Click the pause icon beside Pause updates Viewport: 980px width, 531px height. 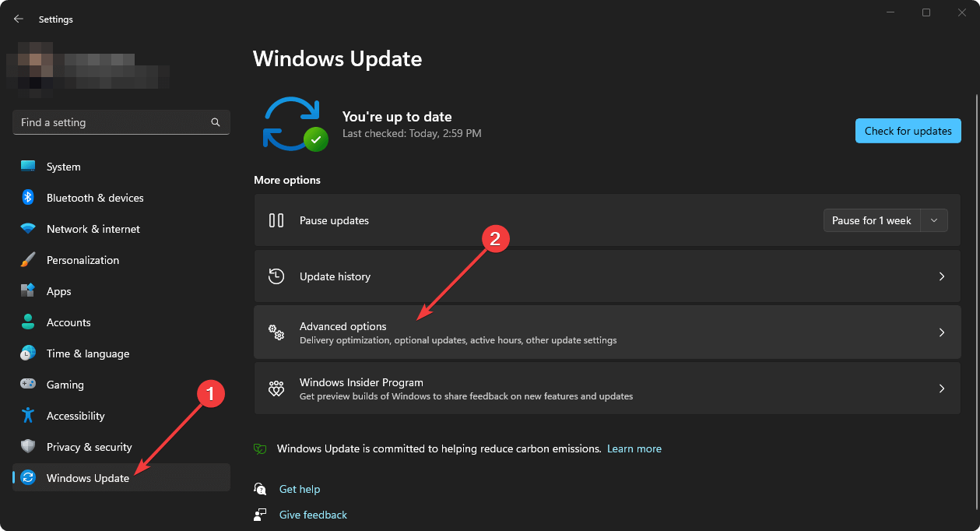pos(276,220)
